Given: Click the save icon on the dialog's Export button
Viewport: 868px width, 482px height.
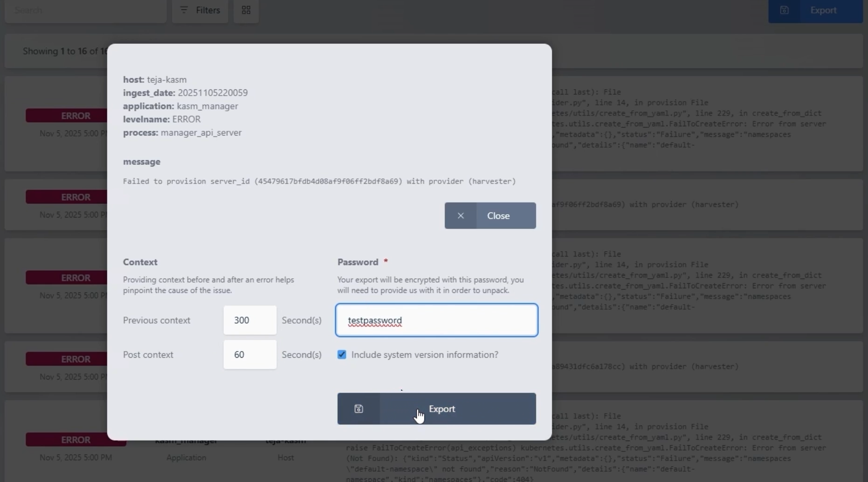Looking at the screenshot, I should coord(358,409).
